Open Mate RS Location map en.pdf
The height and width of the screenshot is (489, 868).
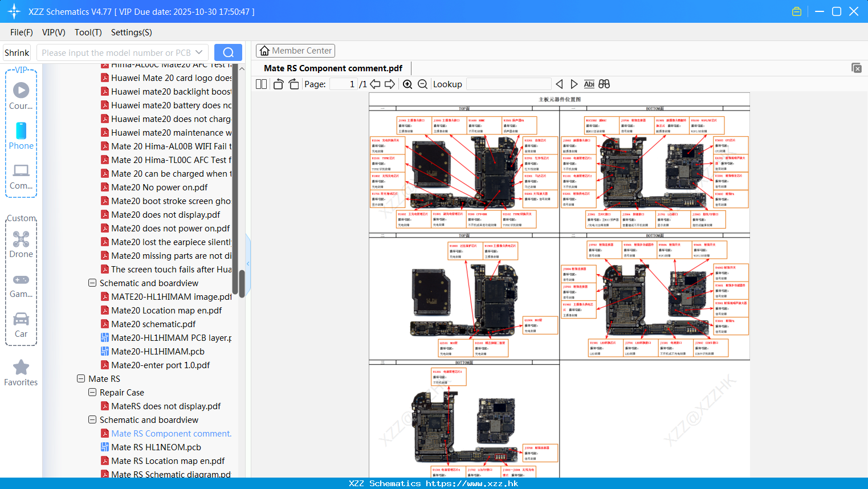point(168,461)
